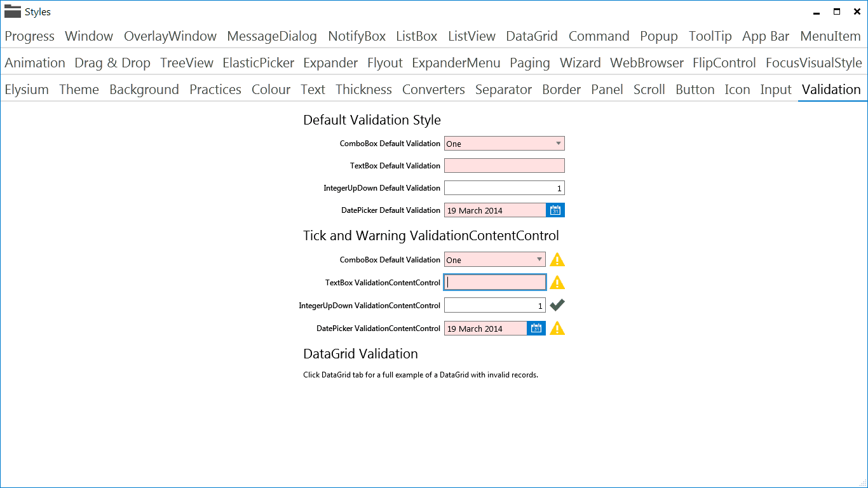Click the IntegerUpDown Default Validation field showing 1
The height and width of the screenshot is (488, 868).
pyautogui.click(x=505, y=187)
